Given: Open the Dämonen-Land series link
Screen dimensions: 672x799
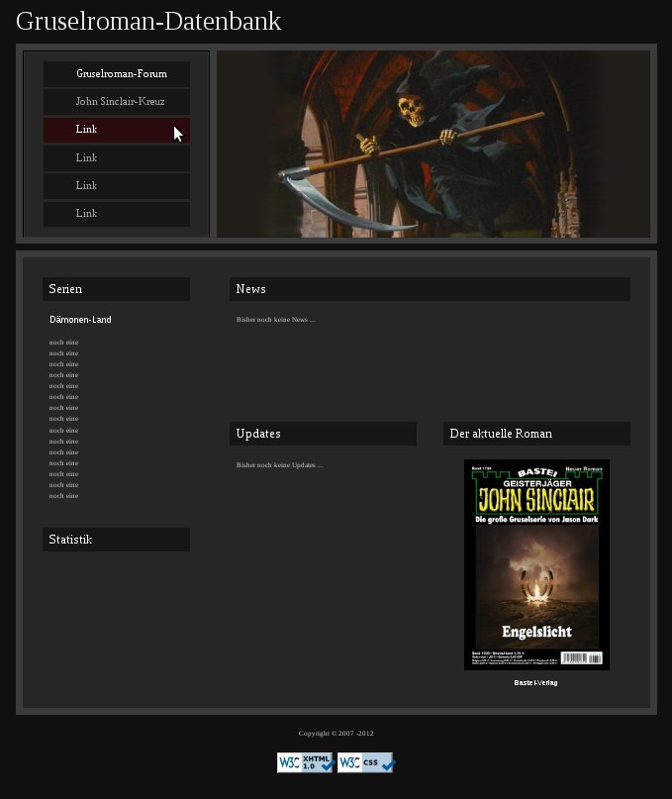Looking at the screenshot, I should click(x=80, y=320).
